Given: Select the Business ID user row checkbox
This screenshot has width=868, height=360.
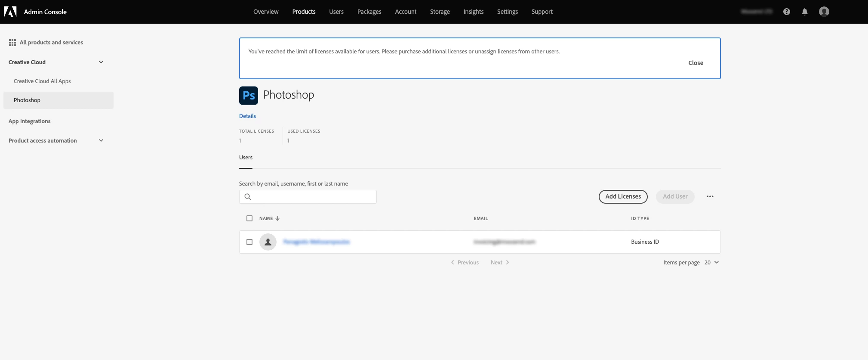Looking at the screenshot, I should click(x=249, y=242).
